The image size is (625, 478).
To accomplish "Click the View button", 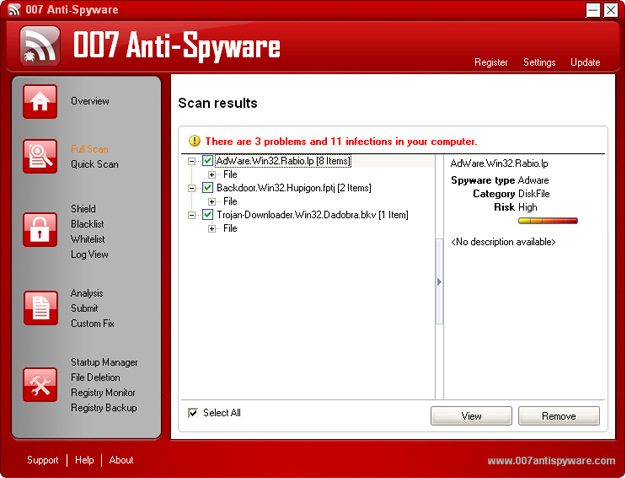I will [471, 416].
